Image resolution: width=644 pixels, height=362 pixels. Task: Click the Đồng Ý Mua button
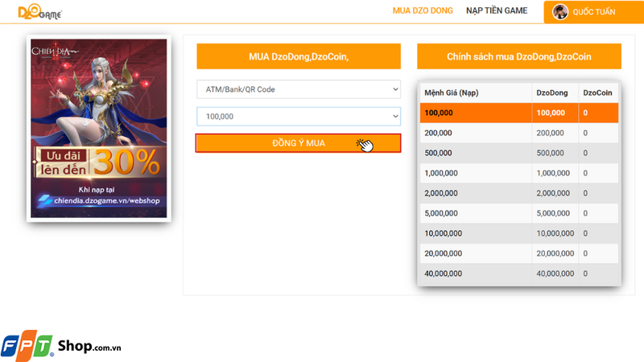[x=298, y=143]
